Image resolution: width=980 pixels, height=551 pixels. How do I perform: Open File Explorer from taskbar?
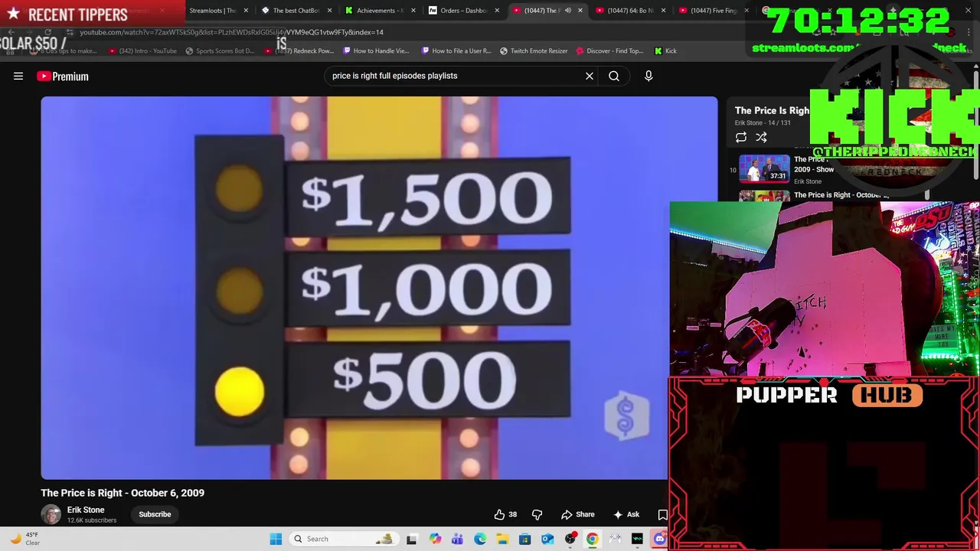tap(502, 539)
